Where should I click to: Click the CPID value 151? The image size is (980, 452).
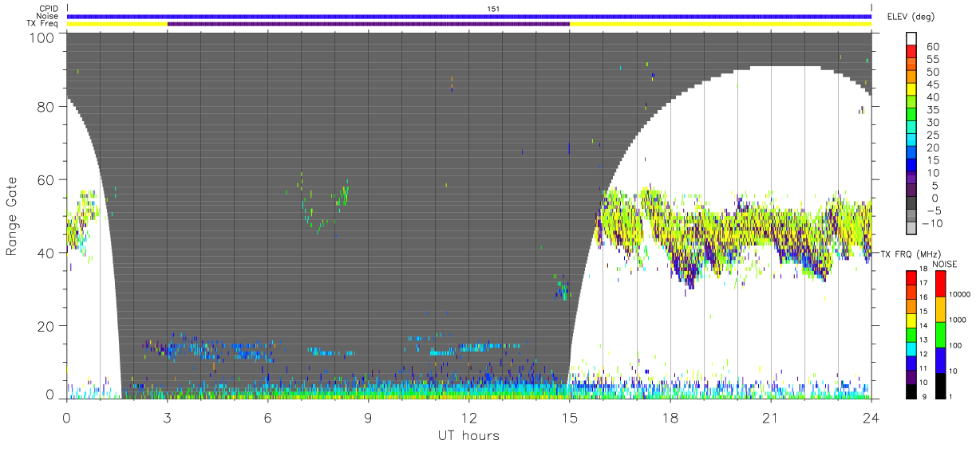(494, 9)
